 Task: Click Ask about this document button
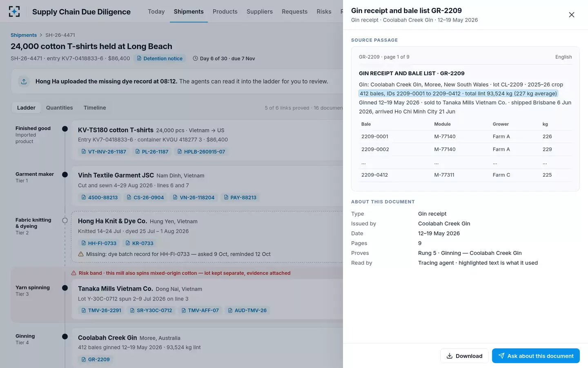click(536, 356)
